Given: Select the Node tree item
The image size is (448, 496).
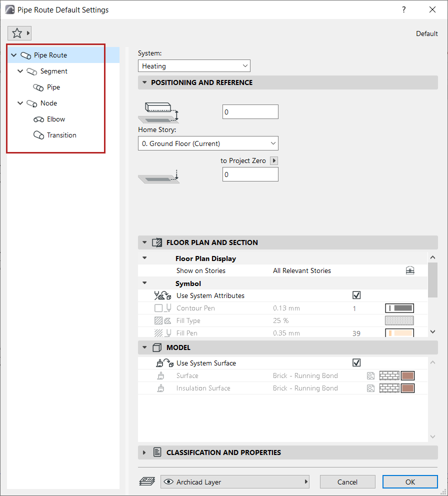Looking at the screenshot, I should pos(48,103).
